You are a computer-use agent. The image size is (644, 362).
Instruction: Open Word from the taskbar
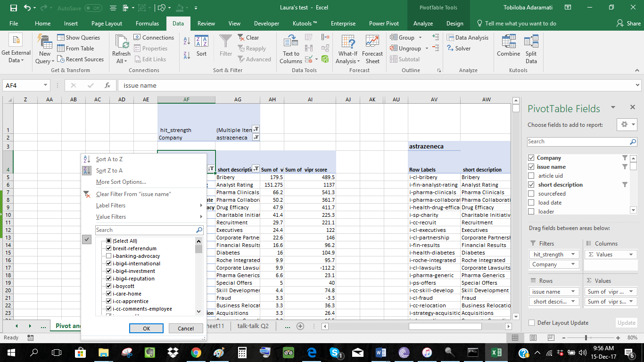click(x=381, y=352)
